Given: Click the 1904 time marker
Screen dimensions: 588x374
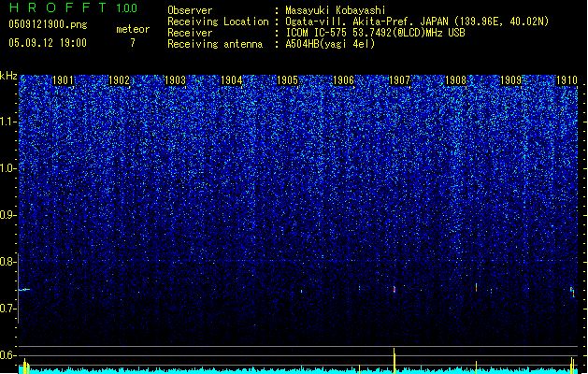Looking at the screenshot, I should click(232, 80).
